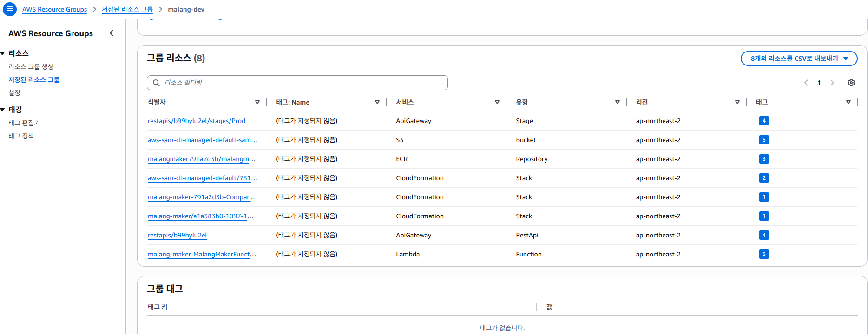Click tag badge for malang-maker-791a2d3b-Compan stack
Screen dimensions: 868x334
click(x=764, y=197)
